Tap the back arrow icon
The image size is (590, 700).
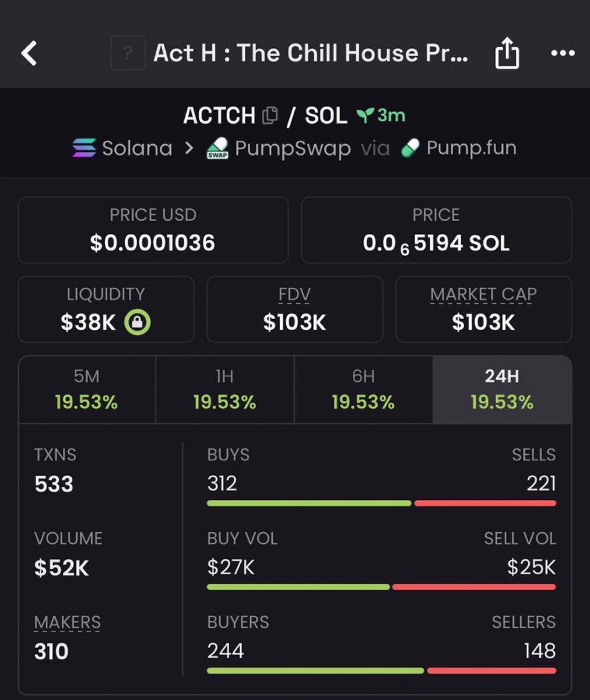pyautogui.click(x=29, y=54)
